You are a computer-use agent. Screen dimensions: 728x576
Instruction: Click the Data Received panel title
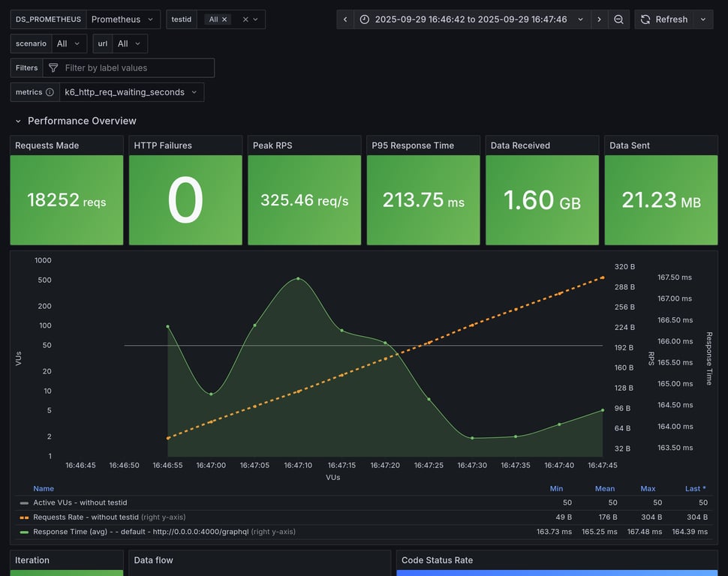[520, 145]
